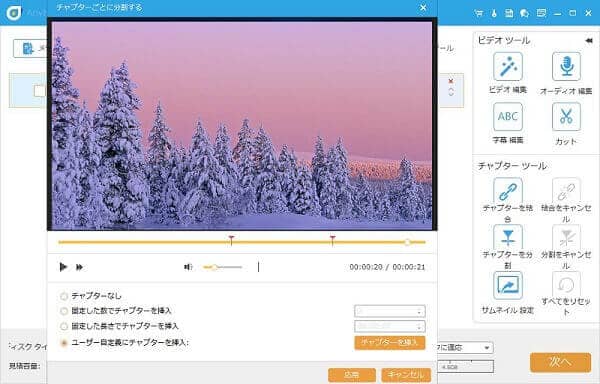Click the shopping cart icon in title bar
Image resolution: width=600 pixels, height=384 pixels.
point(478,13)
